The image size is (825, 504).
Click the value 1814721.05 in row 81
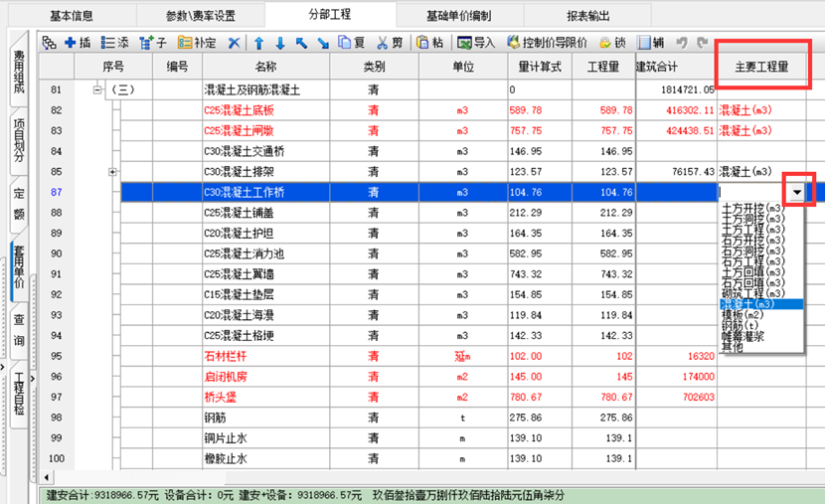tap(687, 89)
